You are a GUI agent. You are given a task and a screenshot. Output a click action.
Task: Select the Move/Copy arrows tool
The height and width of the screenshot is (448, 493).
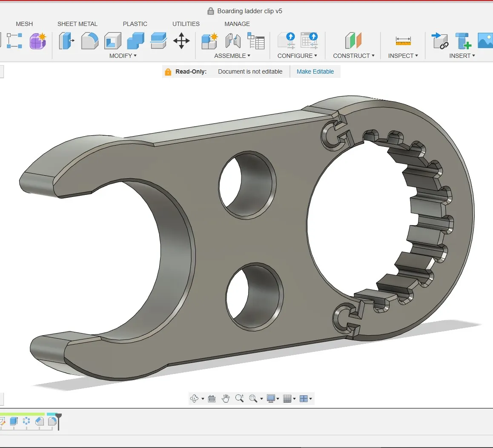tap(181, 41)
